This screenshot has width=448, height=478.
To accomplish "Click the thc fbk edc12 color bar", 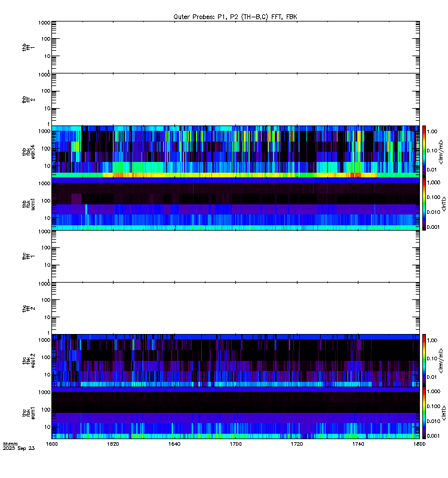I will coord(424,361).
